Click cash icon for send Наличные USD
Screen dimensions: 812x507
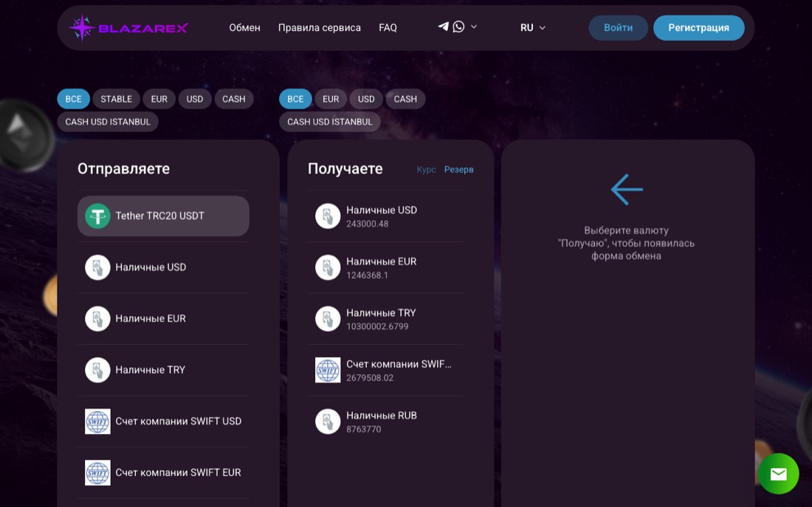(98, 267)
